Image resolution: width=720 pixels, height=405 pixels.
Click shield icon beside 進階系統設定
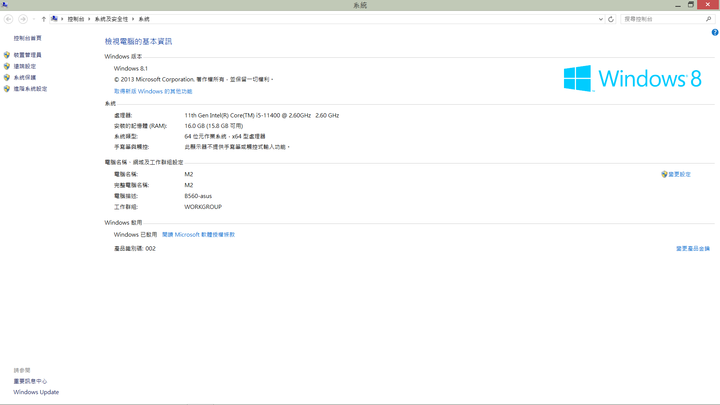(x=6, y=89)
